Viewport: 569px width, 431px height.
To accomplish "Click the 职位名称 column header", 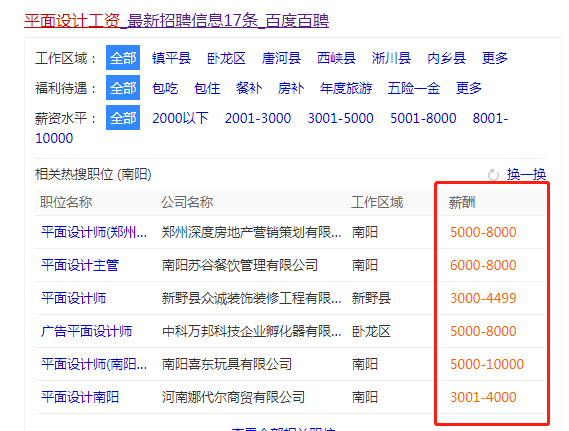I will (x=66, y=202).
